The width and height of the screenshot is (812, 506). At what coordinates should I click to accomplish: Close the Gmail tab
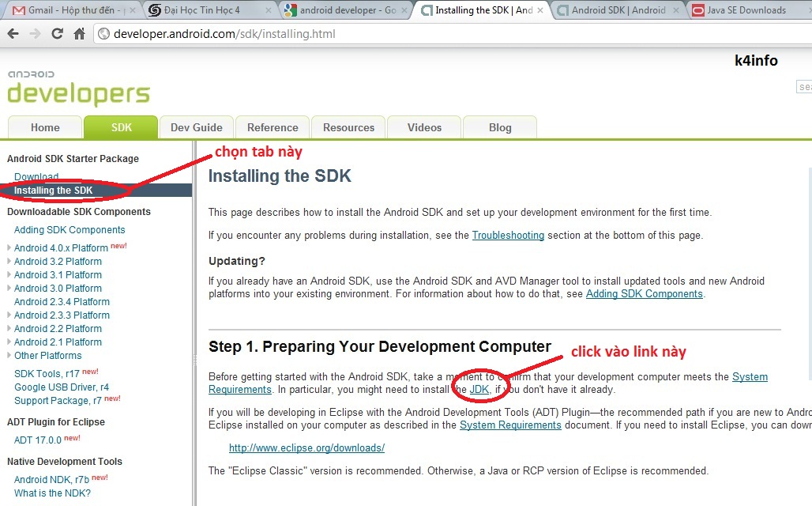point(133,10)
